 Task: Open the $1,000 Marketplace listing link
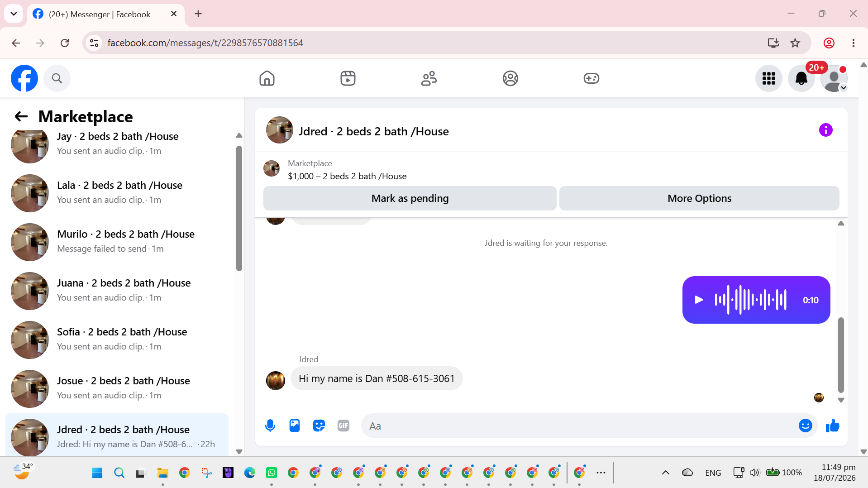(347, 176)
